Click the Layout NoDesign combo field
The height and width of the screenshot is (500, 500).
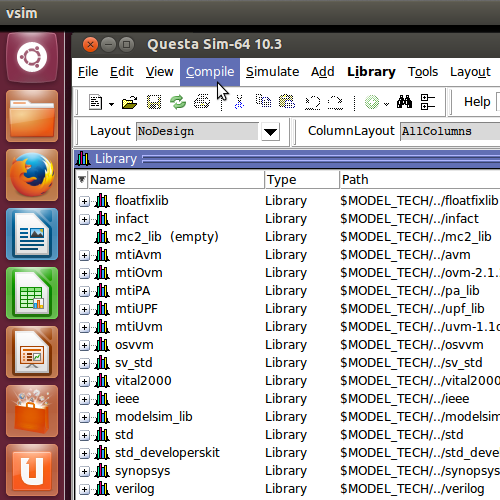pyautogui.click(x=197, y=131)
